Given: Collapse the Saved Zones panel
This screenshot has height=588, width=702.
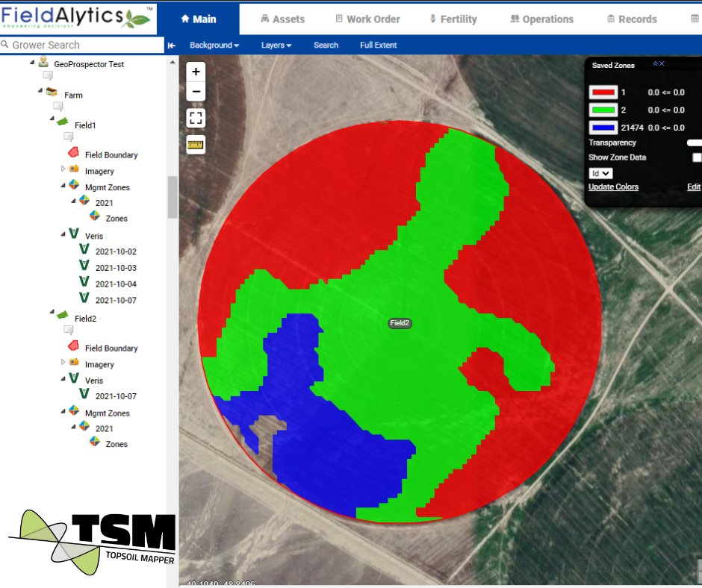Looking at the screenshot, I should point(655,64).
